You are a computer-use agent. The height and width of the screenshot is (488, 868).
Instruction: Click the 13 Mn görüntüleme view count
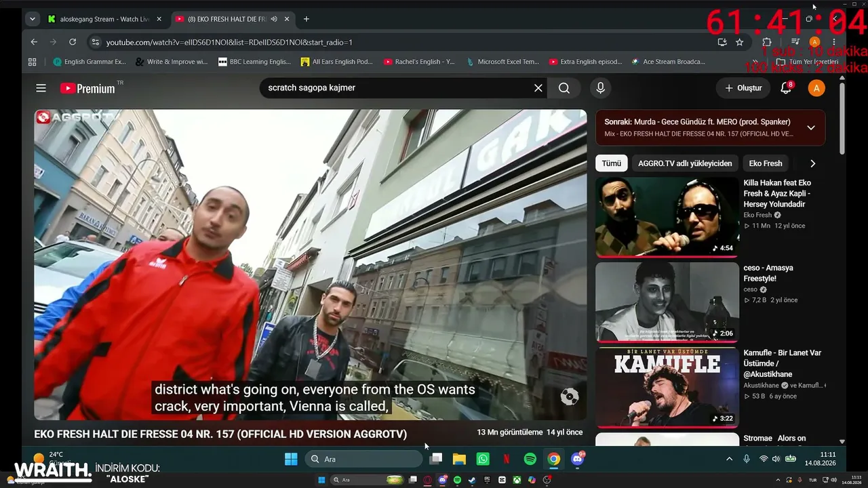(x=510, y=432)
